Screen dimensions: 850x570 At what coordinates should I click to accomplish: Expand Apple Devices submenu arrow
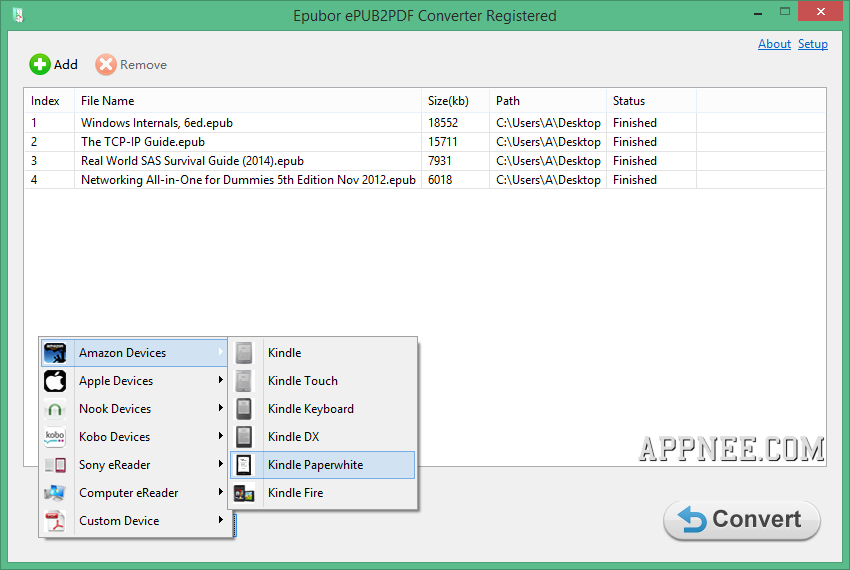point(221,380)
